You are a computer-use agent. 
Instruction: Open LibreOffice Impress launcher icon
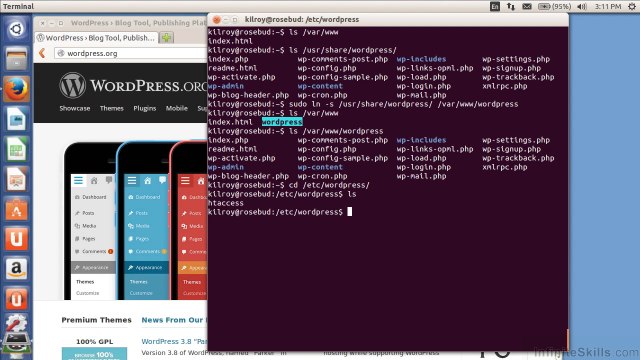pos(16,179)
